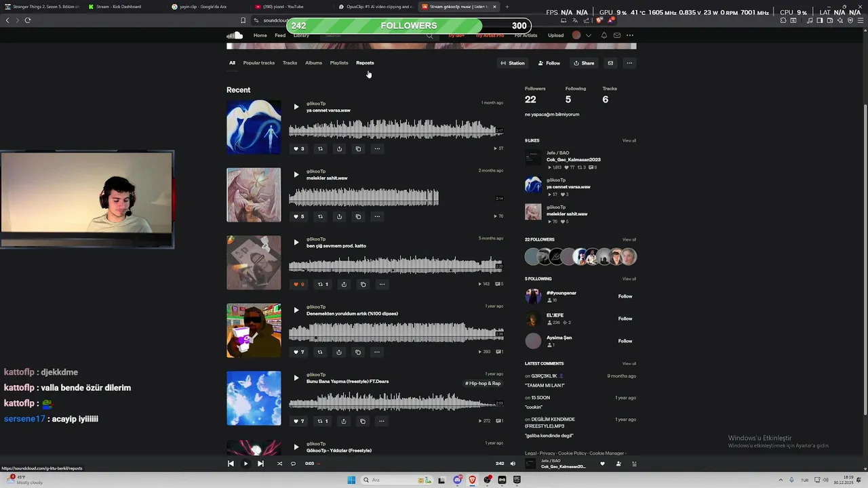868x488 pixels.
Task: View all latest comments
Action: pyautogui.click(x=629, y=363)
